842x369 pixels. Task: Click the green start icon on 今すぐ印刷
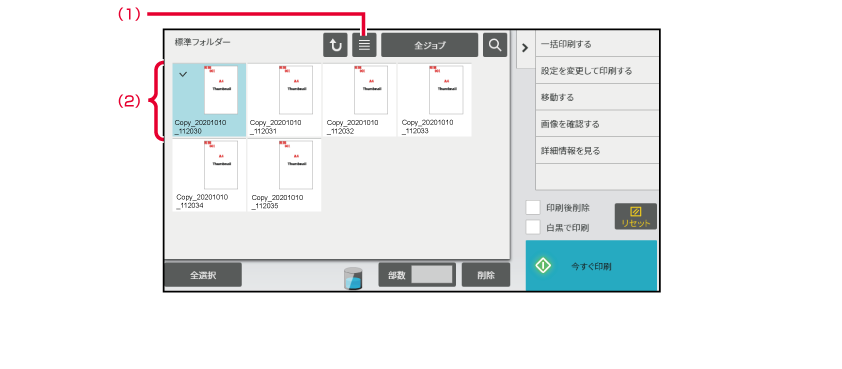tap(543, 266)
